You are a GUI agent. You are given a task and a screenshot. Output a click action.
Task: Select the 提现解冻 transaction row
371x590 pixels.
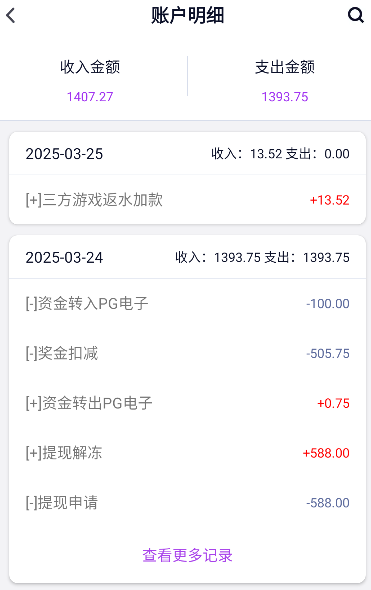(x=187, y=453)
